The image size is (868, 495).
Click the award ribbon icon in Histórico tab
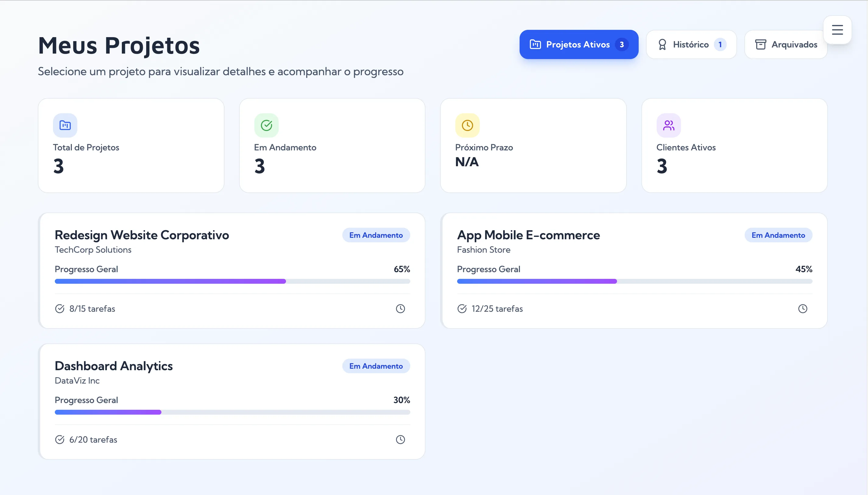point(662,44)
